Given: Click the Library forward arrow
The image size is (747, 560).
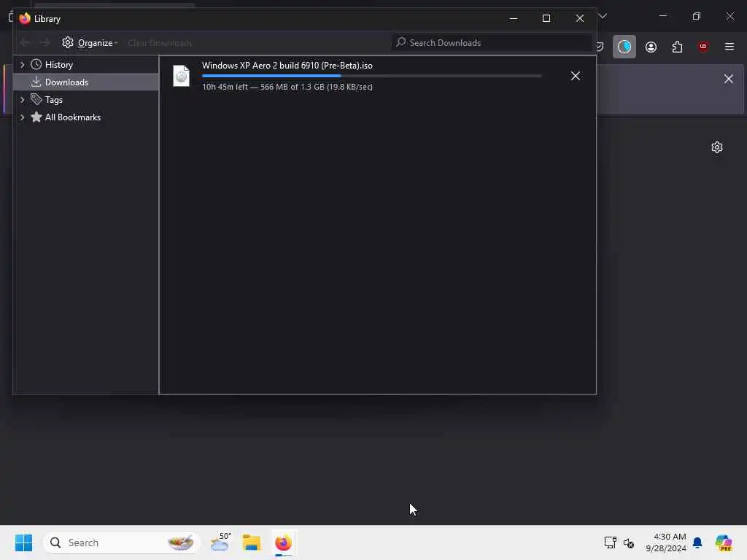Looking at the screenshot, I should [x=44, y=43].
